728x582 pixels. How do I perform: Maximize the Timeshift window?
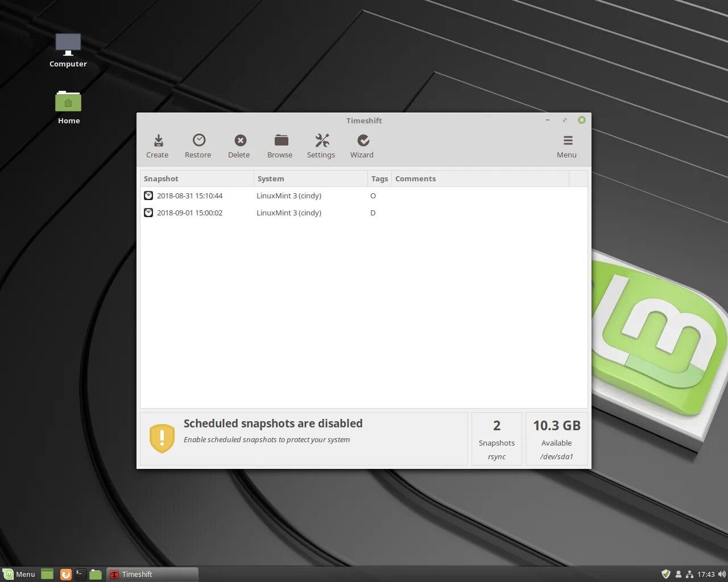click(565, 120)
